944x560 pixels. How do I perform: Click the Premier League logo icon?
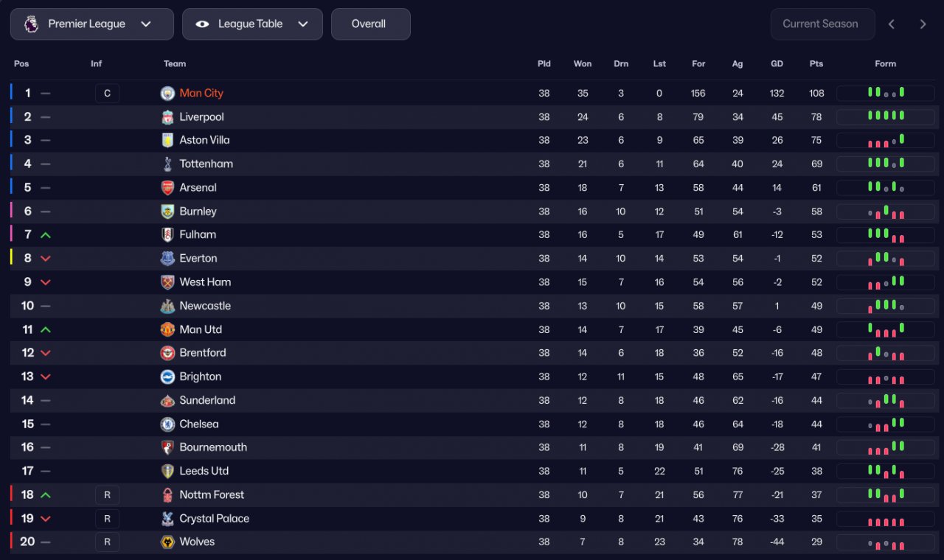pyautogui.click(x=31, y=24)
